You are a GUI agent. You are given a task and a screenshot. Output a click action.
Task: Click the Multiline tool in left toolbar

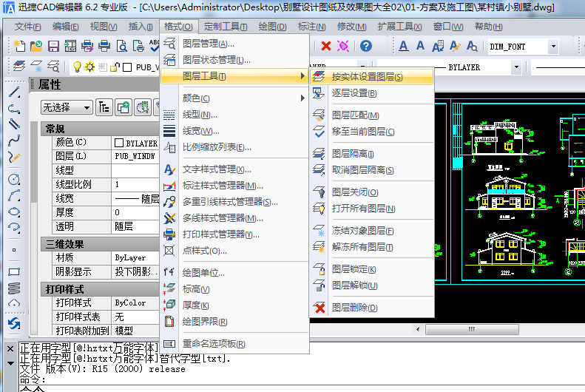tap(14, 124)
